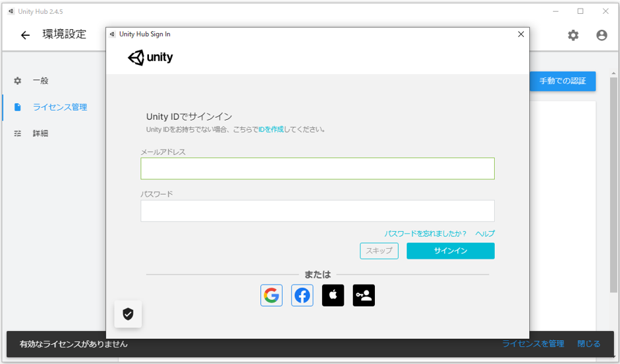The image size is (620, 364).
Task: Focus the メールアドレス input field
Action: click(317, 169)
